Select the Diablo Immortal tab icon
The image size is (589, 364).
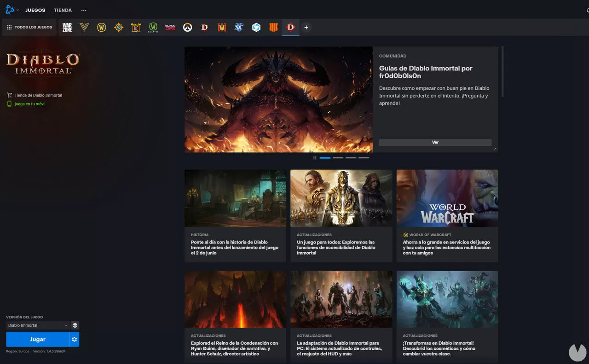coord(290,28)
